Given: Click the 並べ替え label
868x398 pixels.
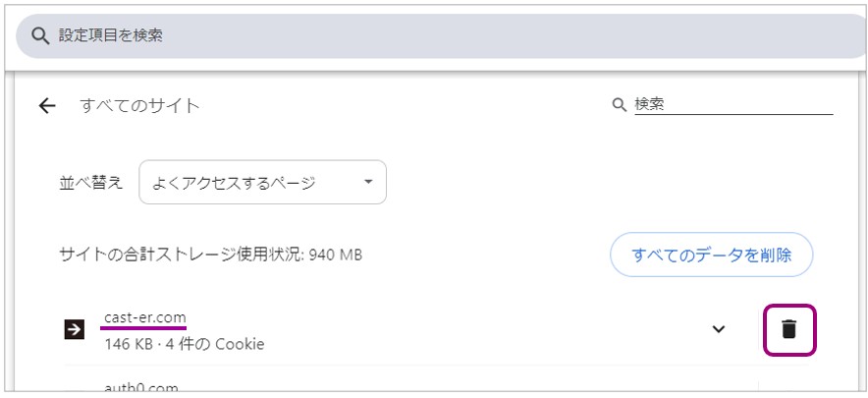Looking at the screenshot, I should [x=91, y=183].
